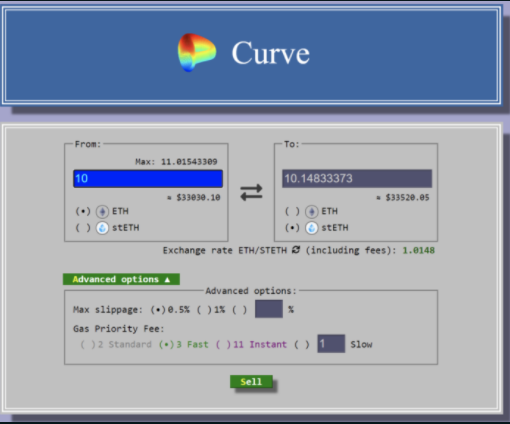Click stETH droplet icon in To panel
510x424 pixels.
click(312, 228)
